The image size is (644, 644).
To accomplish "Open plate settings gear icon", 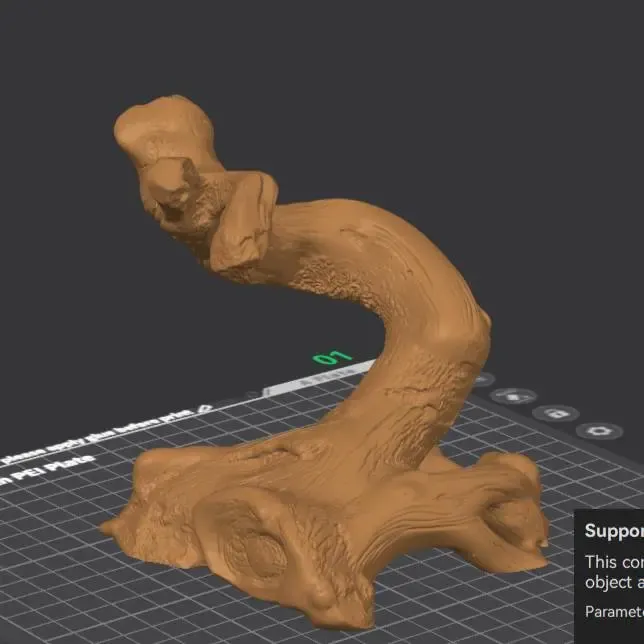I will [599, 431].
